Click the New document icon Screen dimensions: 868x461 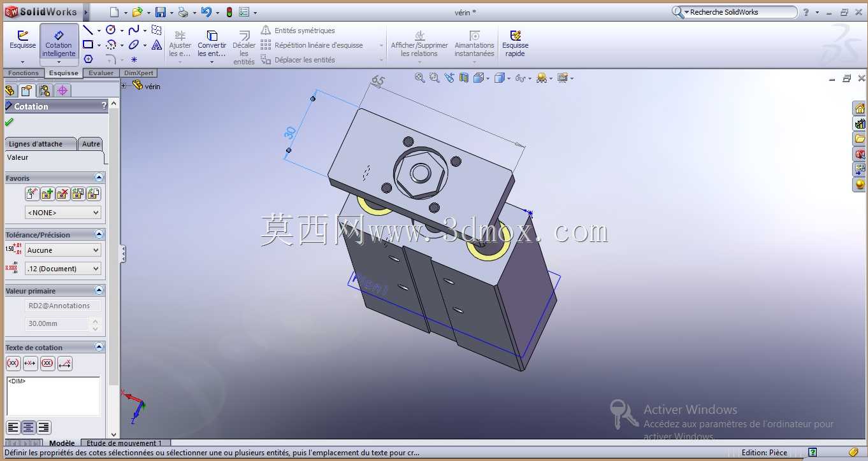pyautogui.click(x=114, y=12)
